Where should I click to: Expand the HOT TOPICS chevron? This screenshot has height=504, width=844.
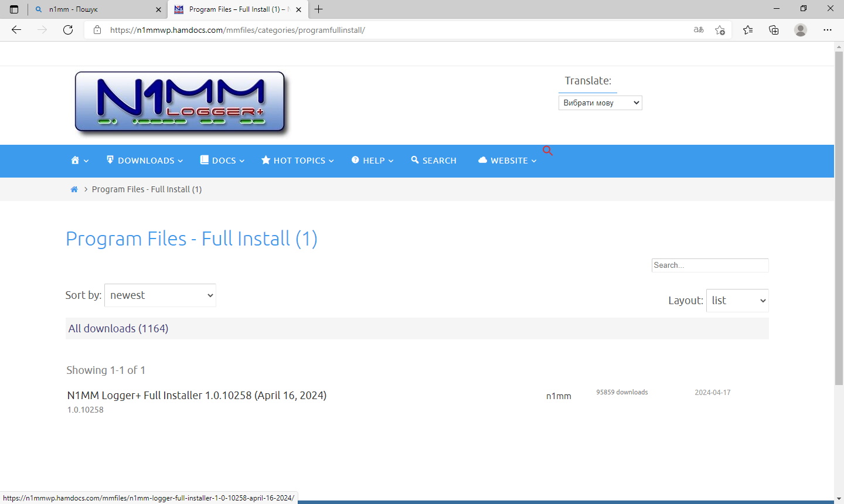331,161
